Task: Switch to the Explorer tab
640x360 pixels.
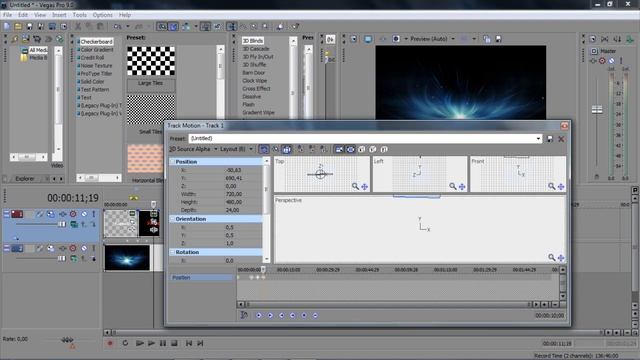Action: 24,179
